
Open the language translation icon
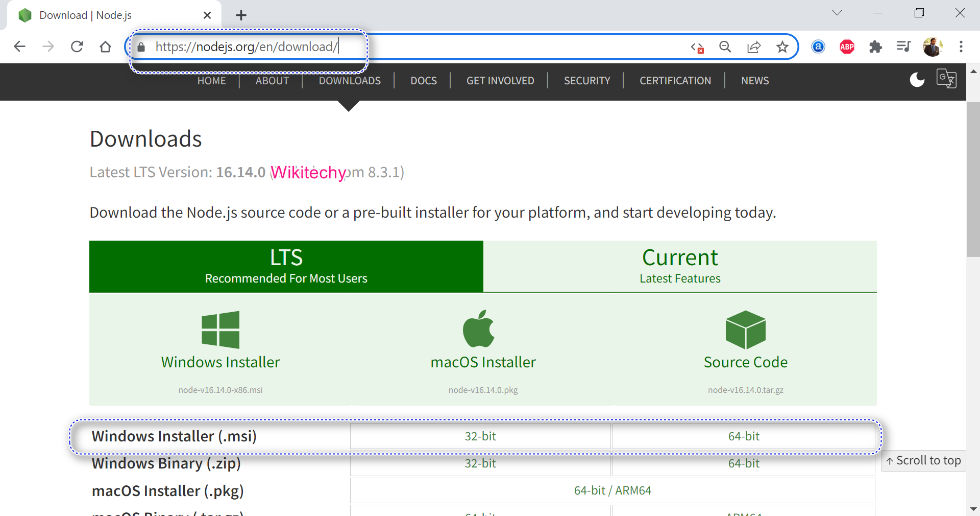[946, 79]
